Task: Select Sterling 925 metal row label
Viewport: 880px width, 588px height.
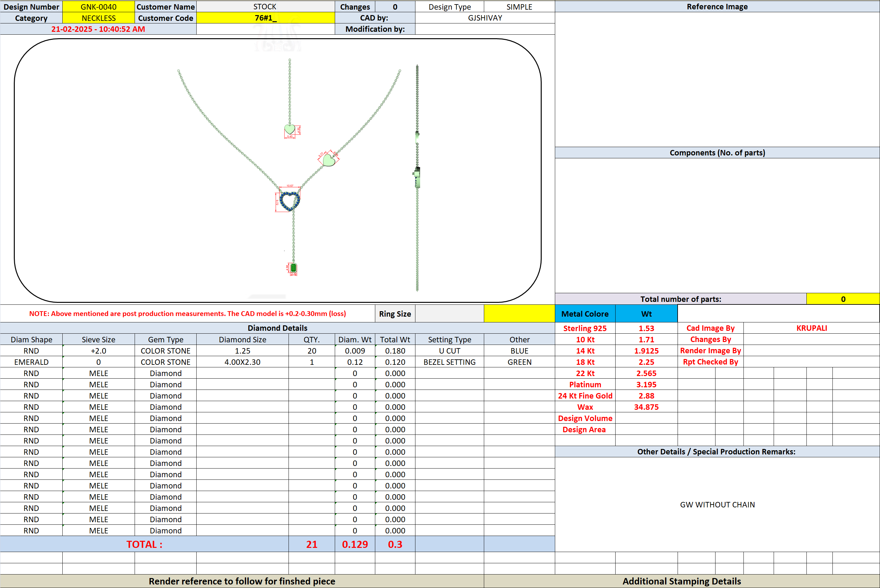Action: [585, 328]
